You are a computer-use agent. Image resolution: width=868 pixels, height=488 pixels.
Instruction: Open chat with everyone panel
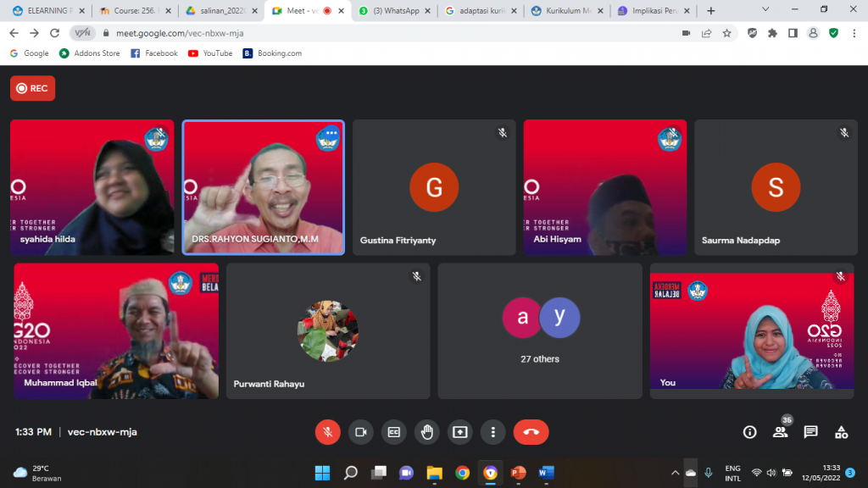(x=810, y=432)
